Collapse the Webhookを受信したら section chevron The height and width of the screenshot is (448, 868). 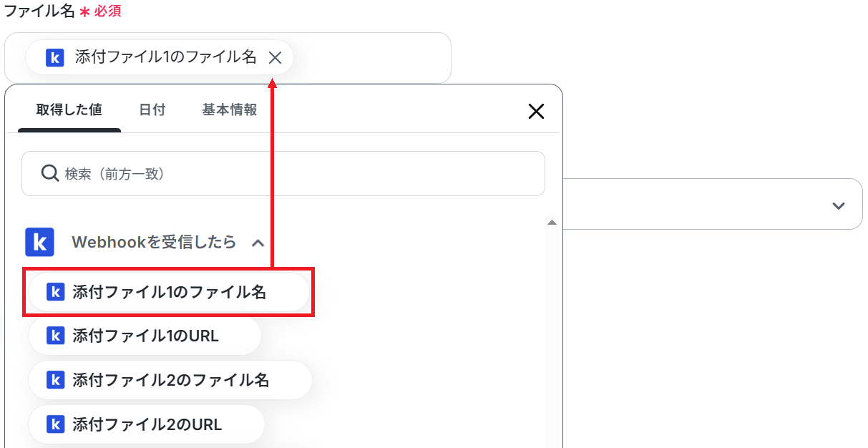click(x=258, y=243)
